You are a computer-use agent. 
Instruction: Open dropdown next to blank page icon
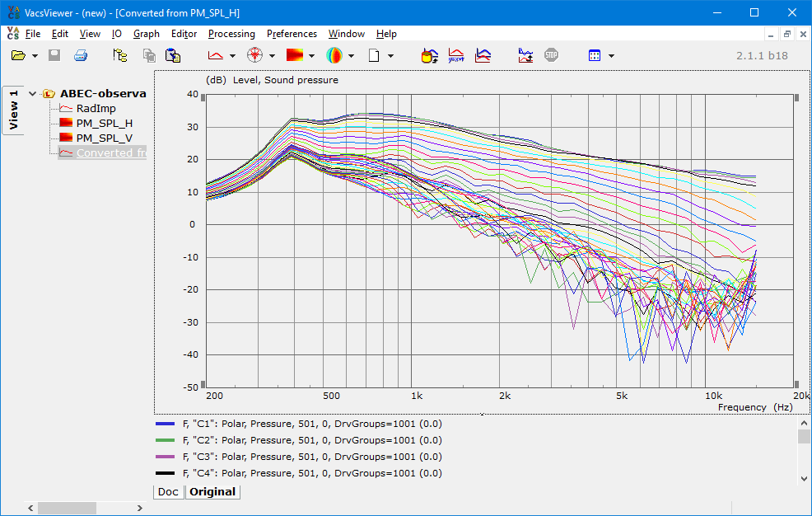(391, 56)
